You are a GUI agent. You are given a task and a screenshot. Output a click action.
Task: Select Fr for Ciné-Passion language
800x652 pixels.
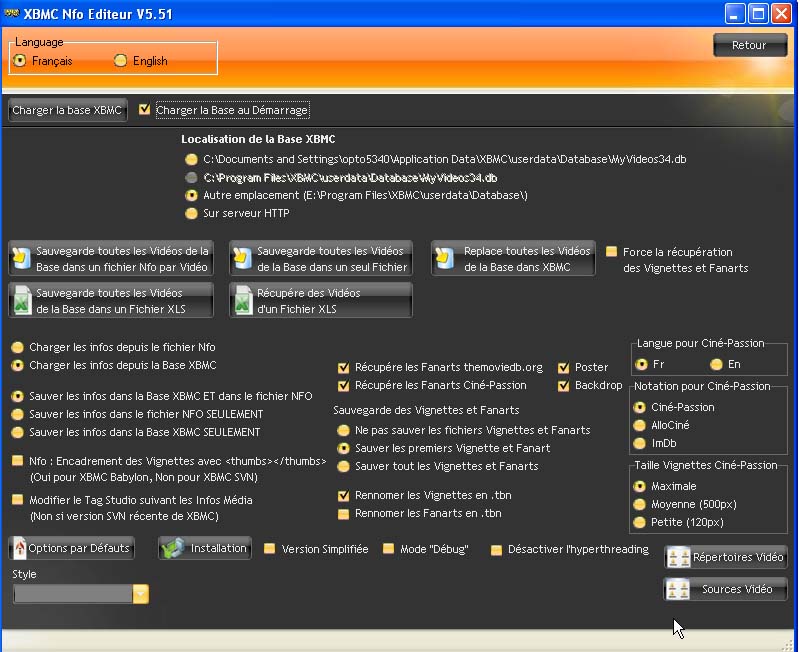641,364
